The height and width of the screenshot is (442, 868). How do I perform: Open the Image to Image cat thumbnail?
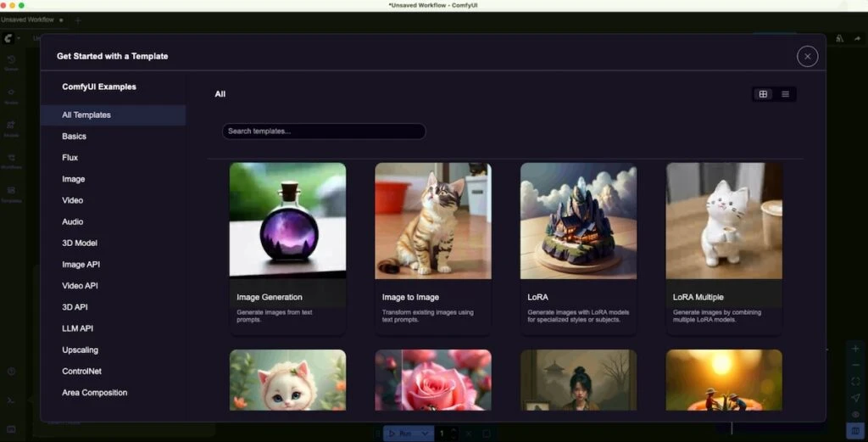click(x=433, y=221)
